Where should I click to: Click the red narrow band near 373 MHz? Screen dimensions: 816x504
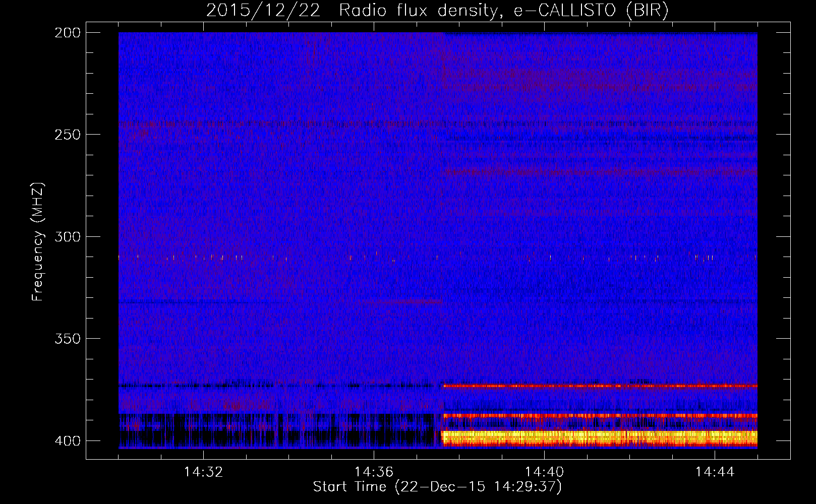[600, 386]
